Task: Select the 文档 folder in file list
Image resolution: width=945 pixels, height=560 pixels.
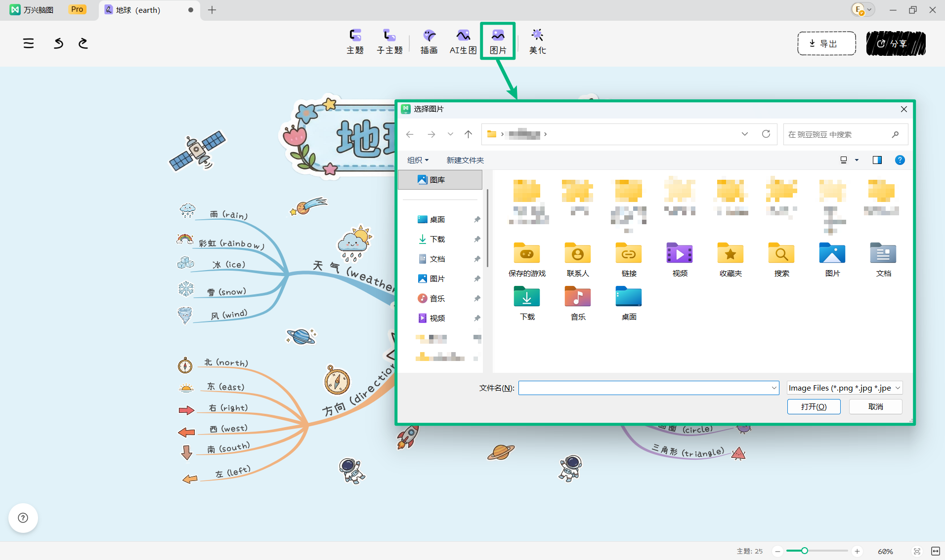Action: 883,259
